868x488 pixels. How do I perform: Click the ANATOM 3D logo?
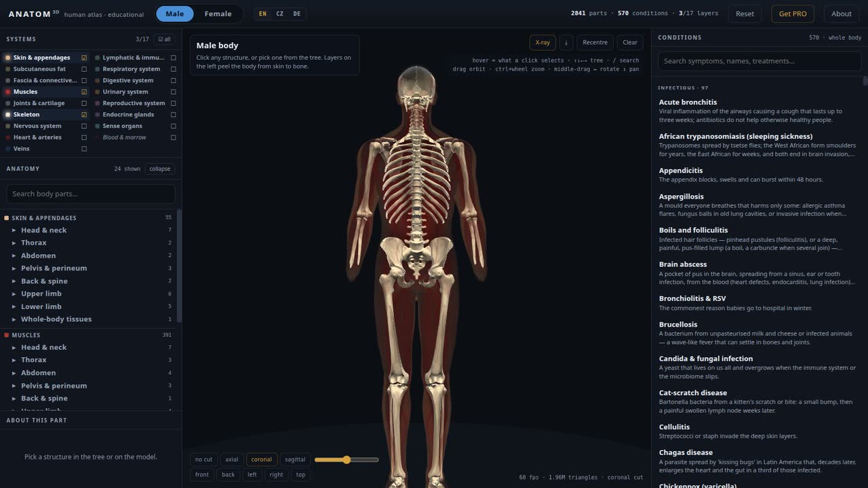click(33, 14)
